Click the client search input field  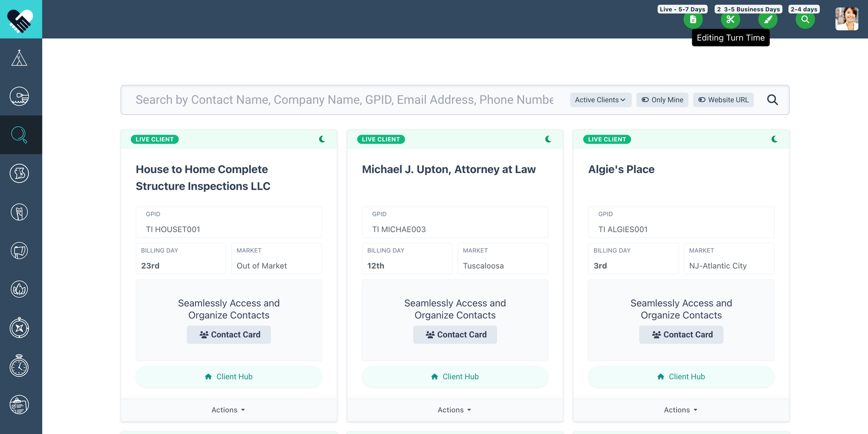click(x=344, y=100)
